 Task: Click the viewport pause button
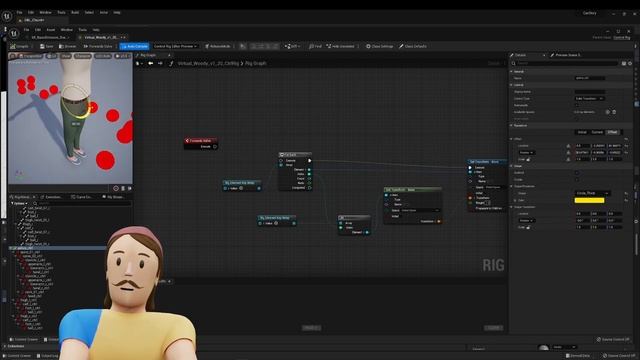[123, 189]
